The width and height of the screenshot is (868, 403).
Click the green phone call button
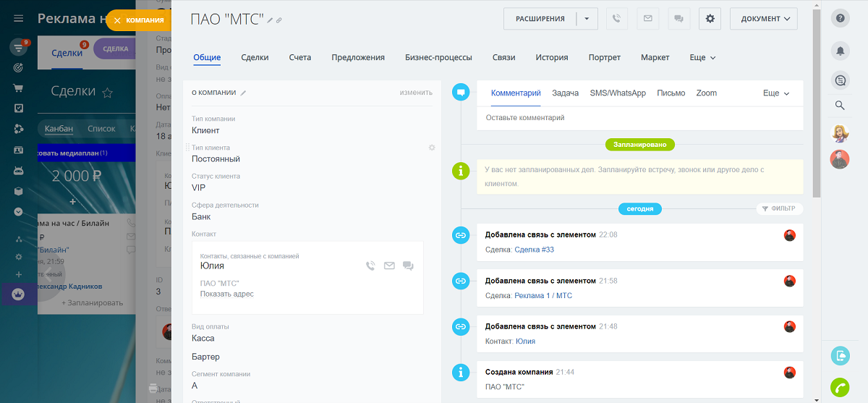coord(840,387)
